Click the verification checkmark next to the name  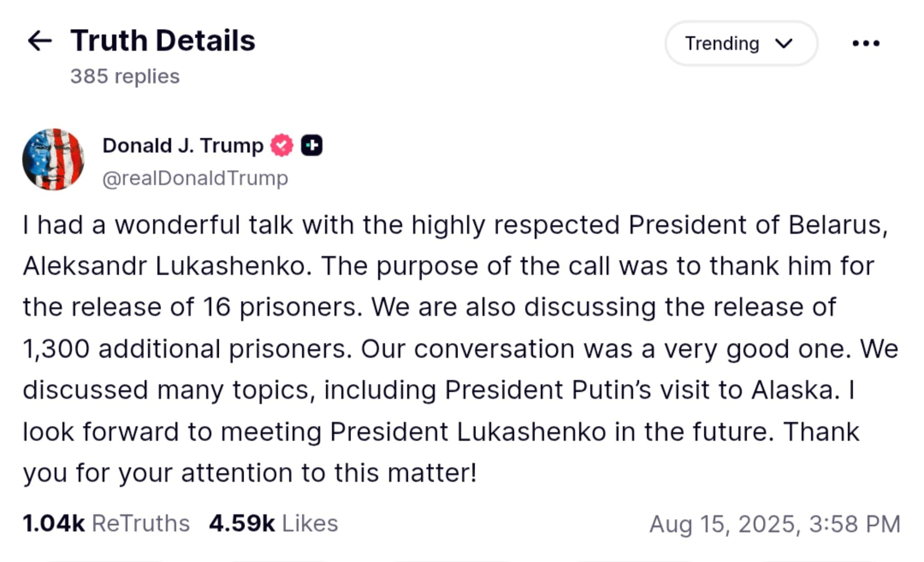(x=281, y=145)
